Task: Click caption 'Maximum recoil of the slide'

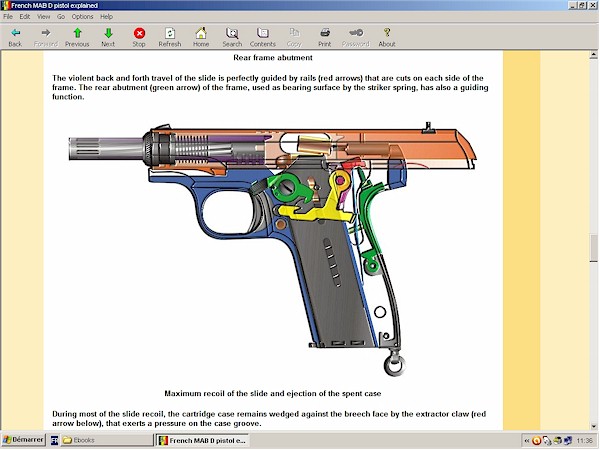Action: (x=272, y=393)
